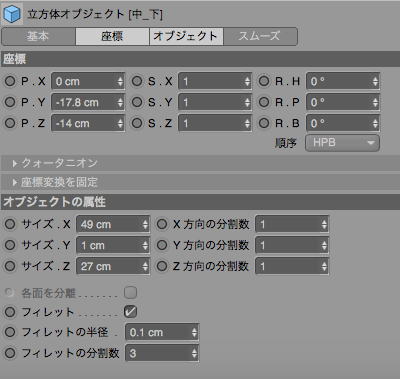Click the R.H stepper arrows
This screenshot has height=379, width=400.
(x=375, y=82)
